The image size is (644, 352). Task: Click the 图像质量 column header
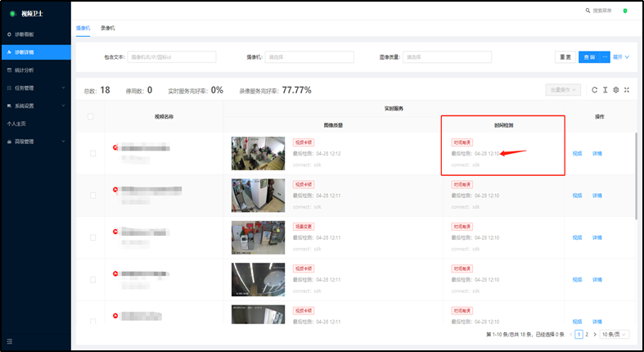click(333, 125)
